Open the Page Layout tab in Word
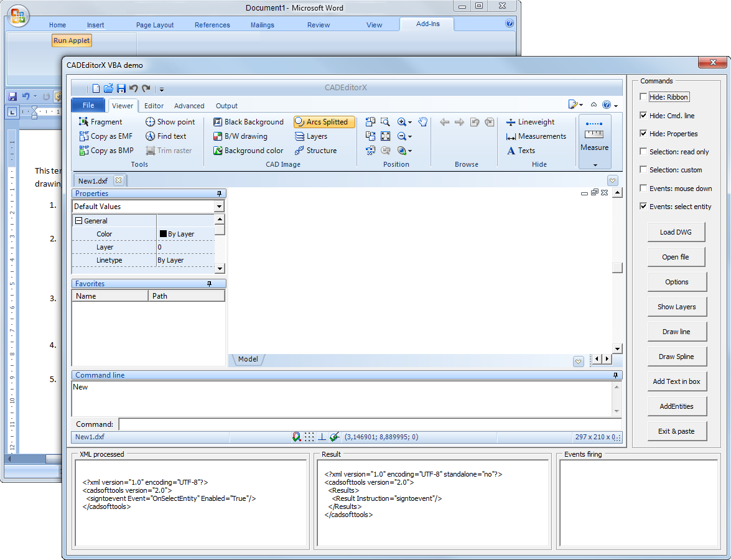Viewport: 731px width, 560px height. click(x=155, y=25)
